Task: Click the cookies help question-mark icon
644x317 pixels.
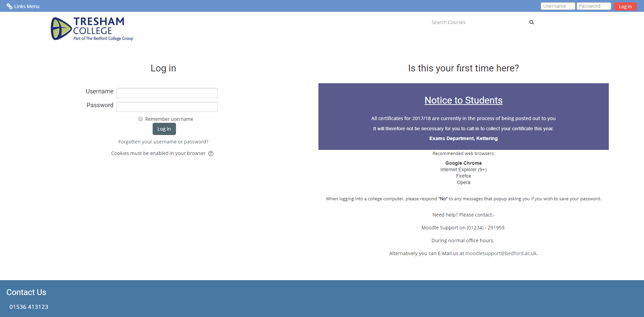Action: click(211, 154)
